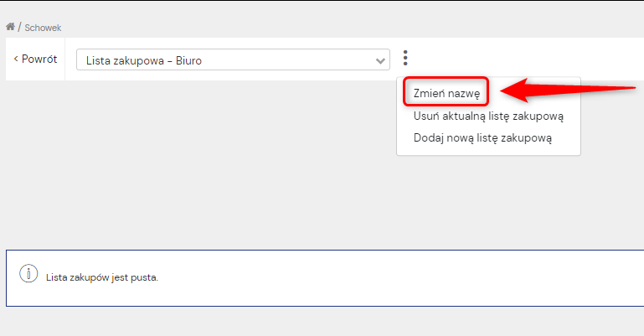Click the breadcrumb slash separator
Image resolution: width=644 pixels, height=336 pixels.
[19, 28]
